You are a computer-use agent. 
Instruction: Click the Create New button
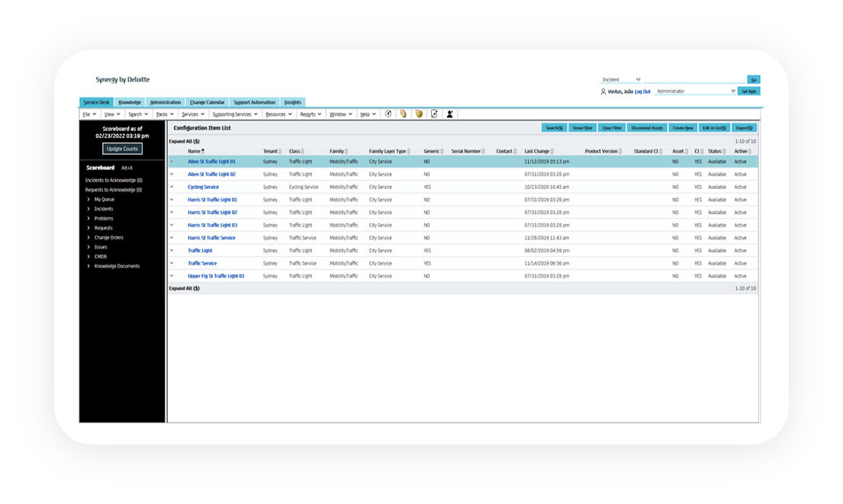[683, 128]
